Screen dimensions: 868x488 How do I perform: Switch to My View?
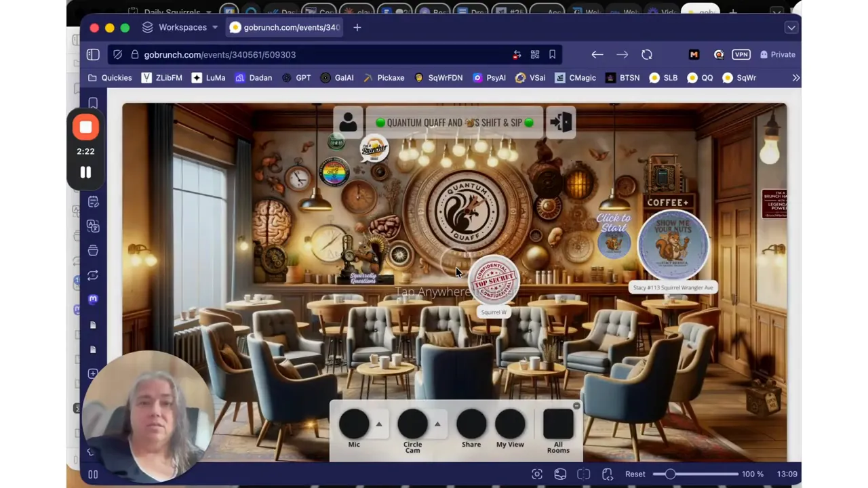(x=510, y=425)
